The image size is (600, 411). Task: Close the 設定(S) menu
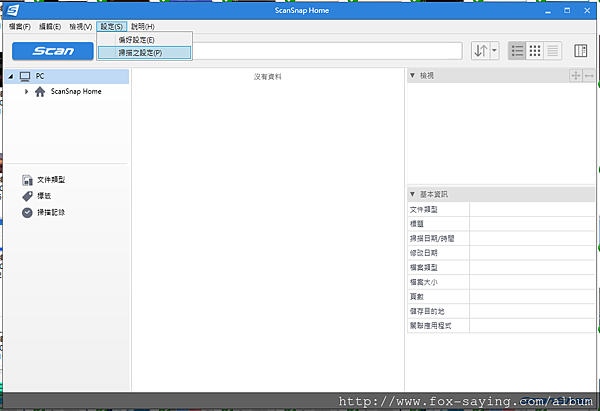(111, 26)
